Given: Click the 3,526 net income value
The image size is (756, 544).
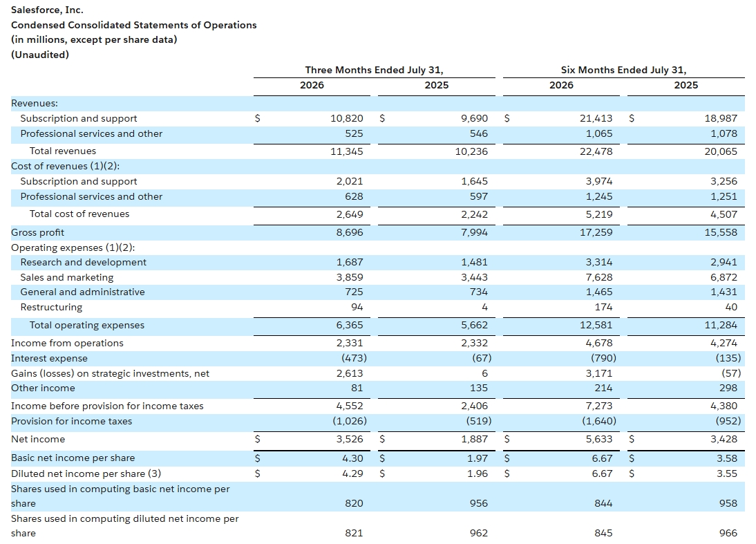Looking at the screenshot, I should (350, 440).
